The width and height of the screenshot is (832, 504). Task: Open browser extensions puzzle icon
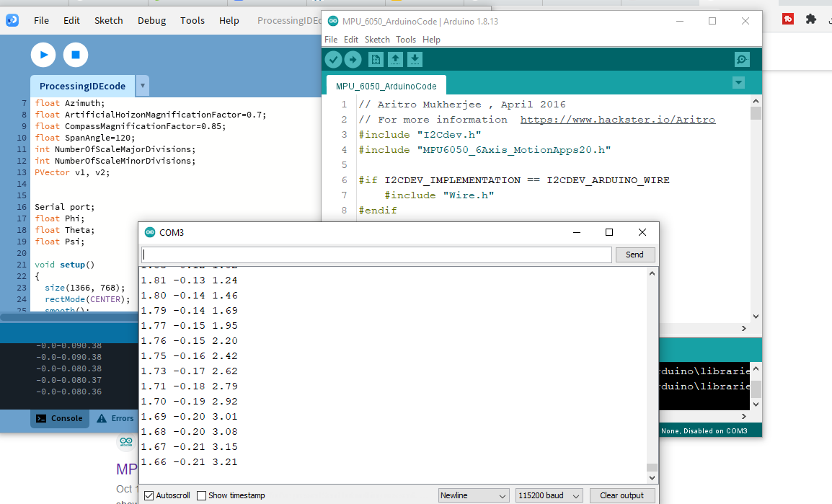(x=811, y=19)
